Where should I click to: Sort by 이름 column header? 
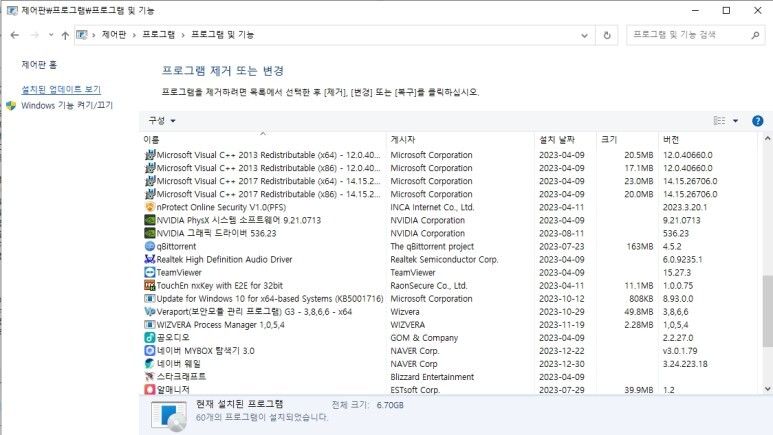tap(263, 140)
